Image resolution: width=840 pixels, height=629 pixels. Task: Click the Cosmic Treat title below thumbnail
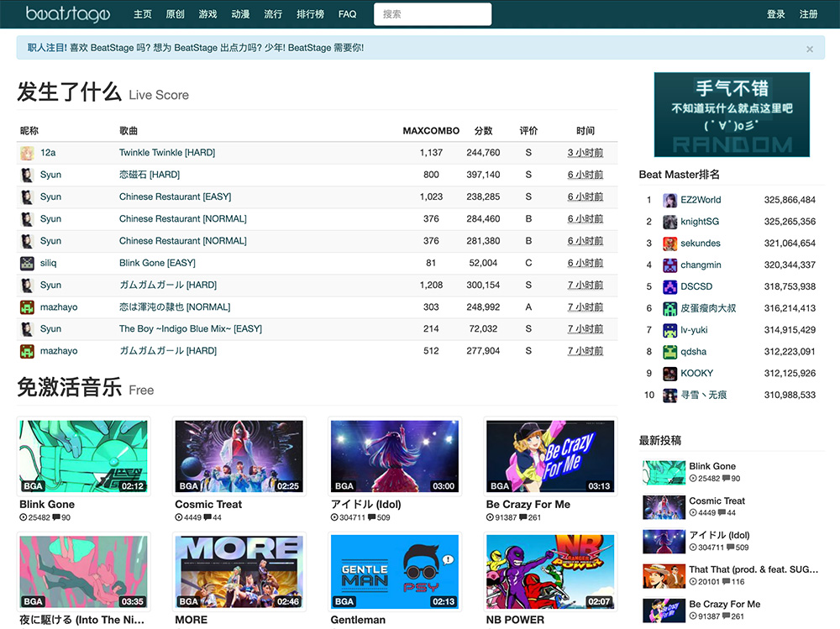tap(208, 505)
